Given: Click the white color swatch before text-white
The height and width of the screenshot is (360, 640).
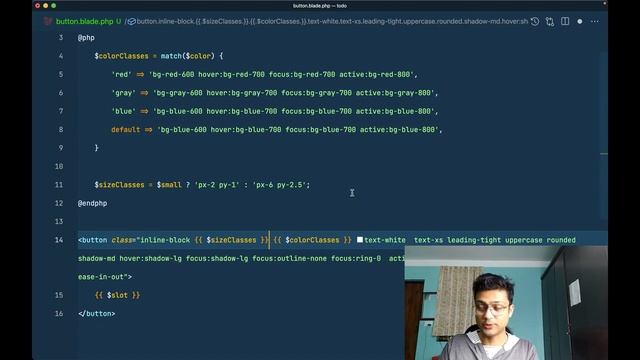Looking at the screenshot, I should pyautogui.click(x=360, y=240).
